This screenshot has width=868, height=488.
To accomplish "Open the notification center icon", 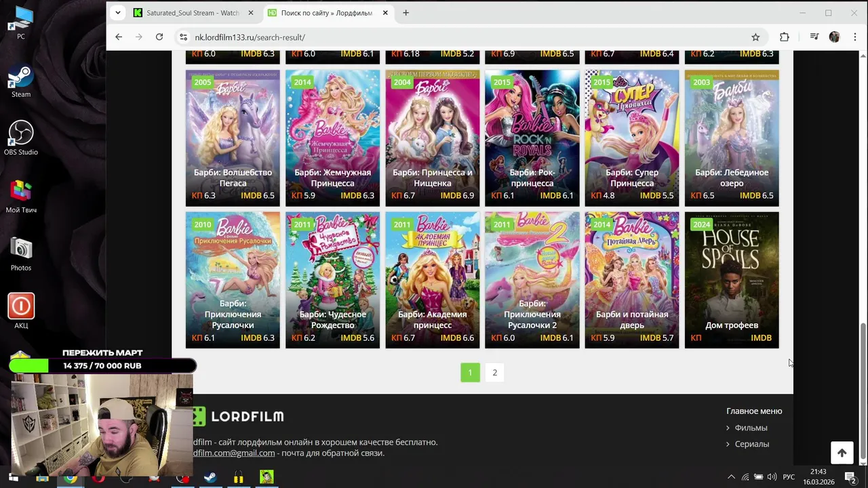I will [x=850, y=477].
